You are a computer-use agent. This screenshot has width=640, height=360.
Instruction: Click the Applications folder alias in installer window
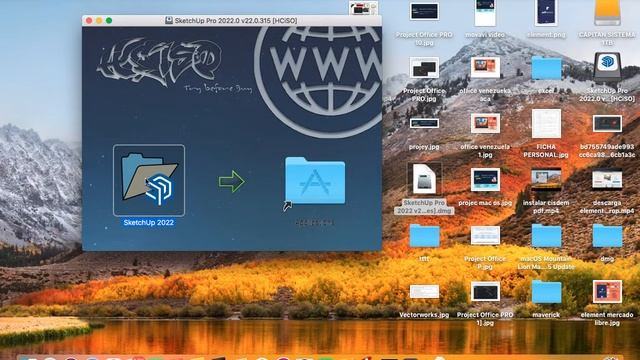(315, 180)
